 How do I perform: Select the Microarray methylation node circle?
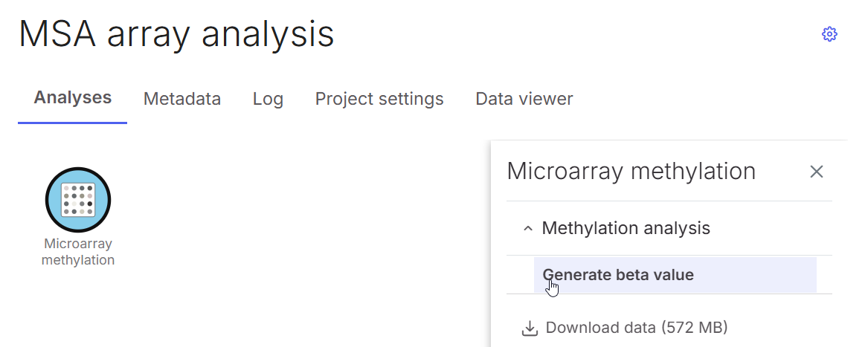78,200
